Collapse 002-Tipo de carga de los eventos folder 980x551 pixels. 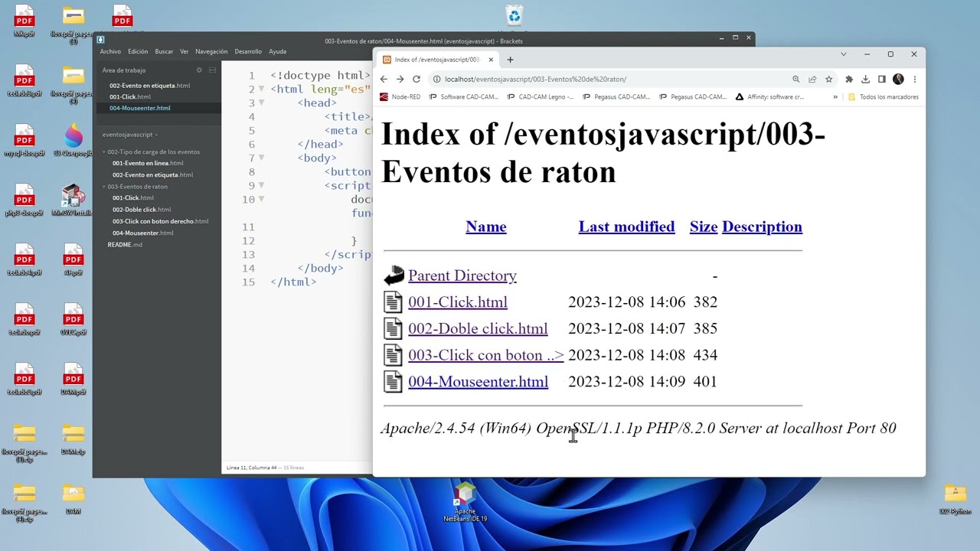[105, 152]
